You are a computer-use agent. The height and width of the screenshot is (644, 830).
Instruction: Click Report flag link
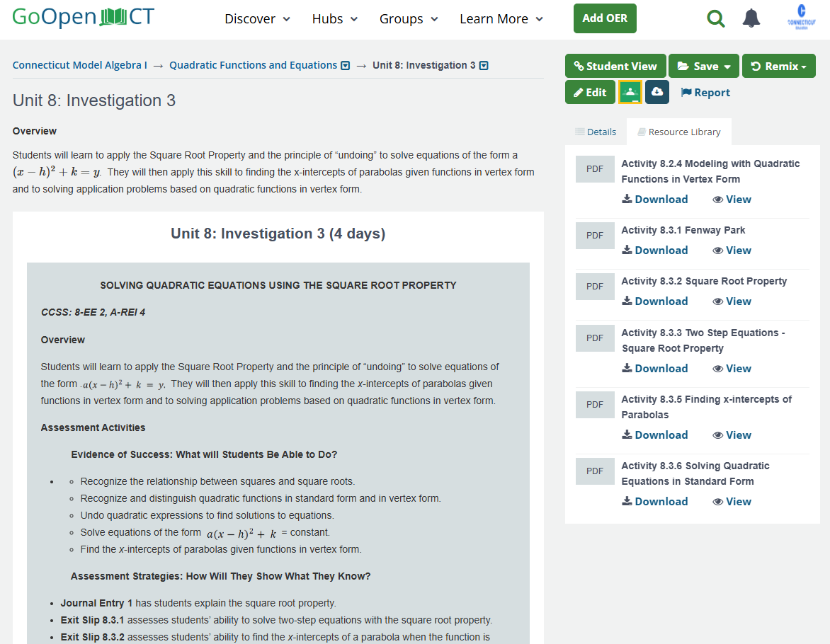705,93
